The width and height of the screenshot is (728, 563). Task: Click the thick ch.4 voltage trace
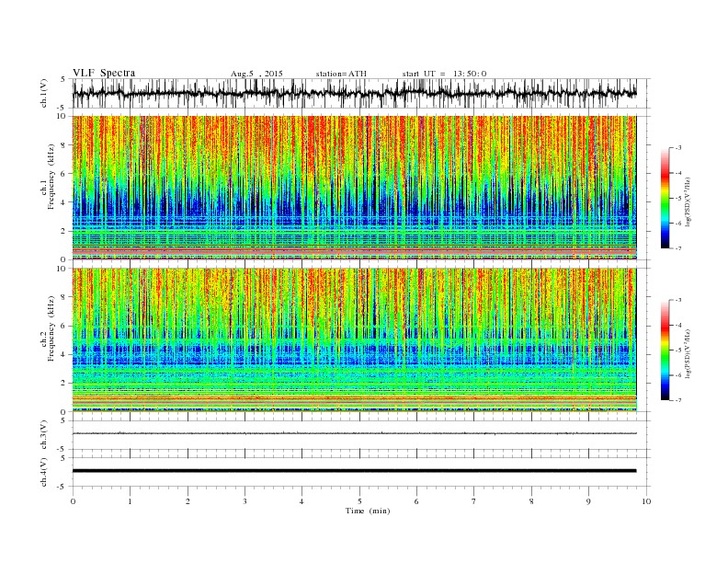click(354, 471)
